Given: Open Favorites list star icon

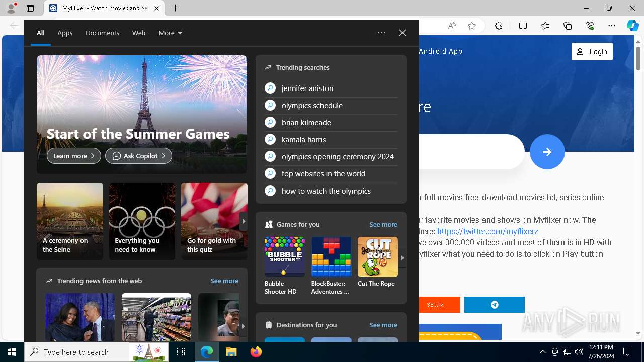Looking at the screenshot, I should pyautogui.click(x=545, y=26).
